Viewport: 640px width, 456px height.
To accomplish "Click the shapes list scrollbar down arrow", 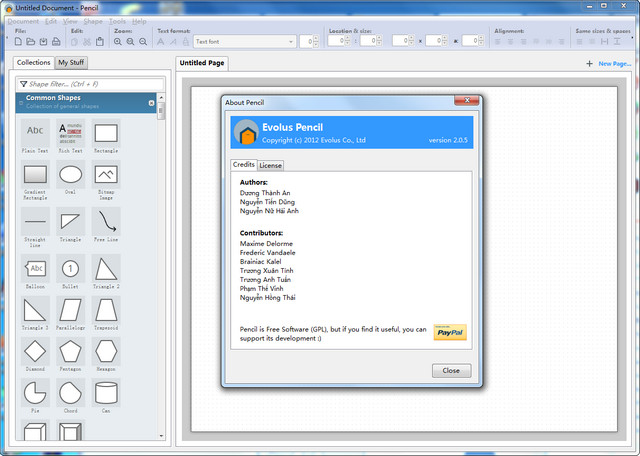I will 161,436.
